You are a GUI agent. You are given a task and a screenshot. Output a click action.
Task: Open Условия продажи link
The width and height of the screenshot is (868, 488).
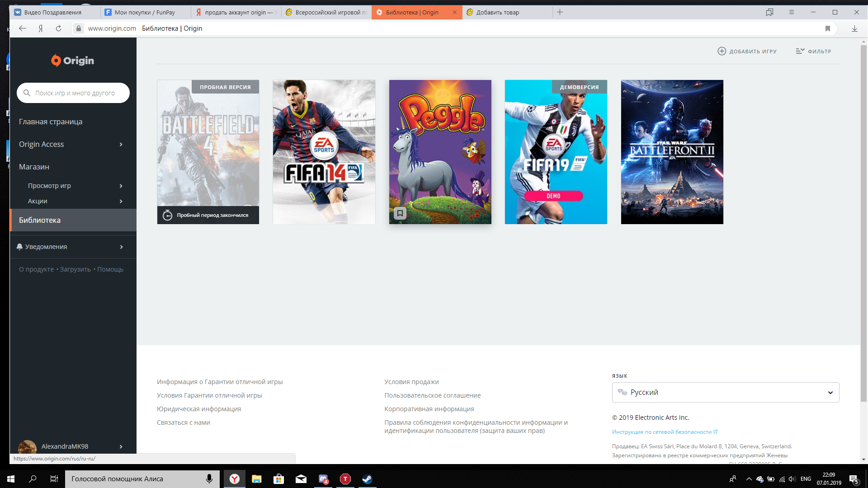click(411, 382)
